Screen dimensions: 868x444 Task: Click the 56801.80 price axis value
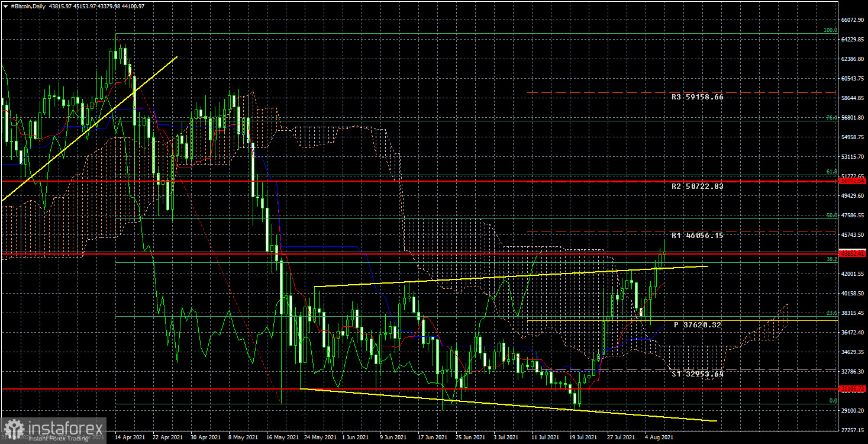[x=853, y=118]
